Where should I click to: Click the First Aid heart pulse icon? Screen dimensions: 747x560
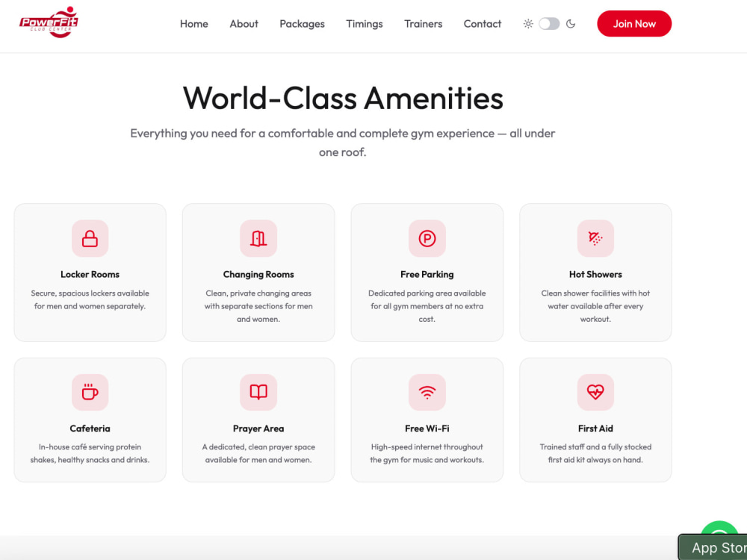595,392
